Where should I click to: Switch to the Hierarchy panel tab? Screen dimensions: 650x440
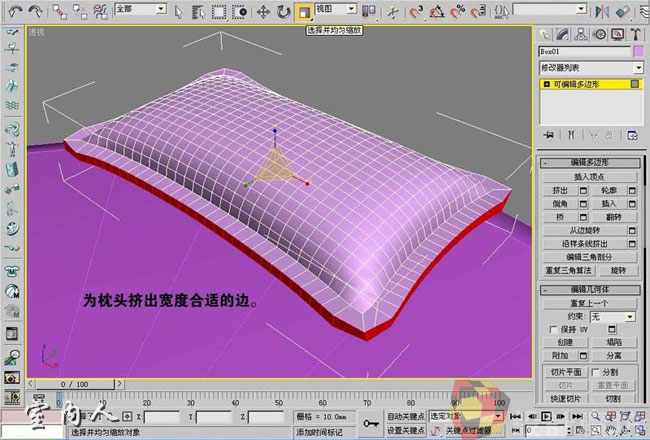point(581,34)
